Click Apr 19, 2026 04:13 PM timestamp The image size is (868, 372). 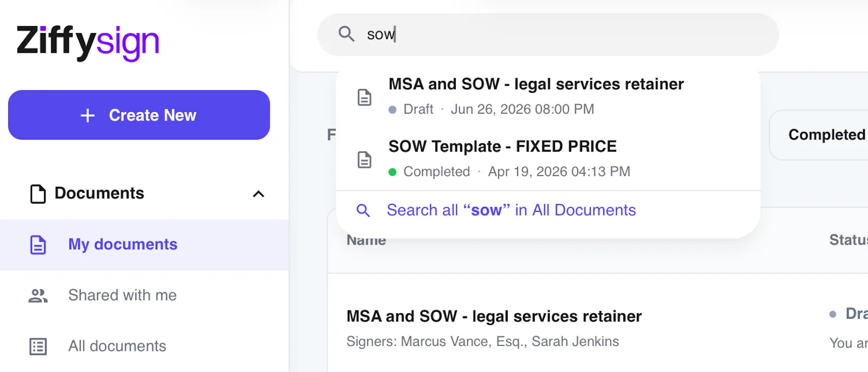(x=559, y=172)
